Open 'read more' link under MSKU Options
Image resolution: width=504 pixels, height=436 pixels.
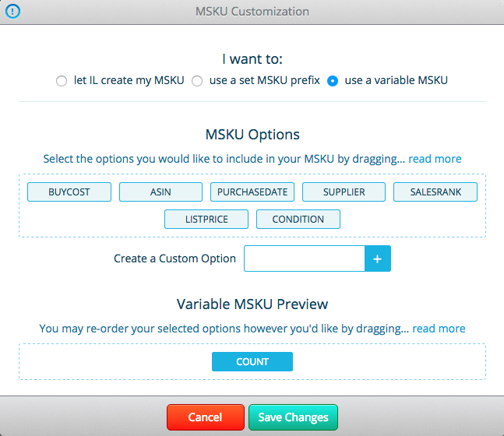[435, 159]
